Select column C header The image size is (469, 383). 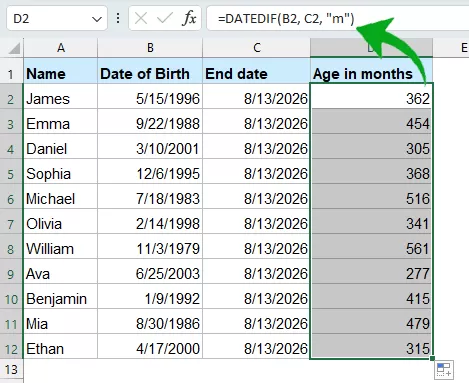256,48
